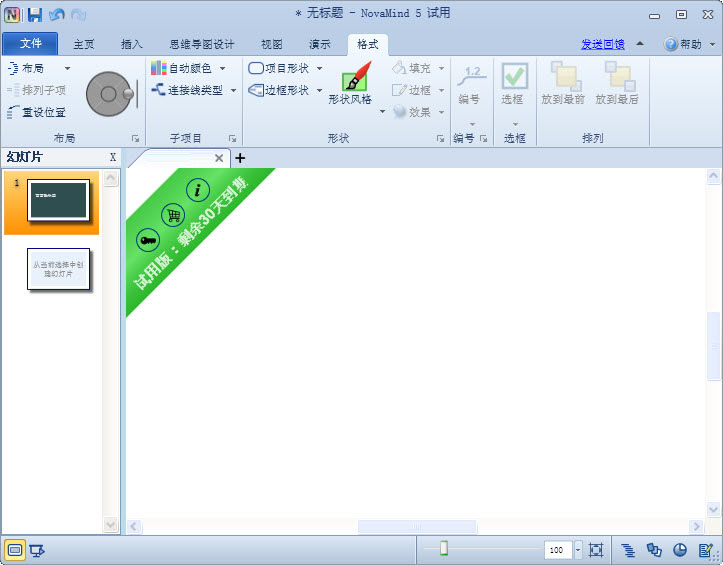
Task: Click the zoom slider handle
Action: 444,549
